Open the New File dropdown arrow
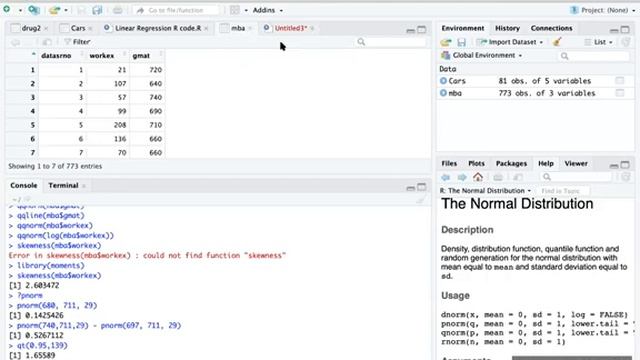Screen dimensions: 640x360 click(19, 10)
